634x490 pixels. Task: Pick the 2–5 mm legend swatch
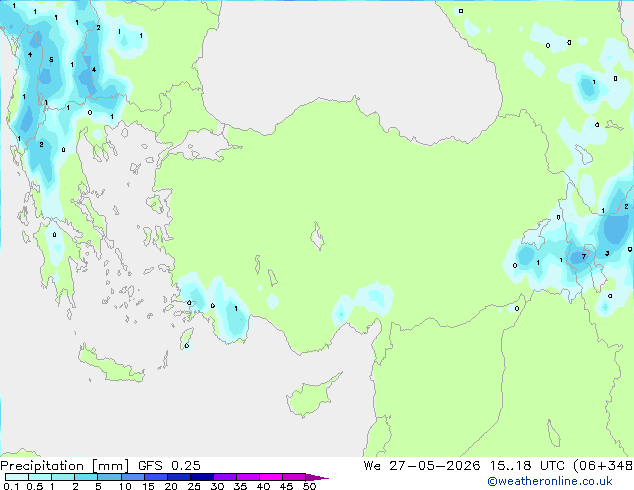(86, 477)
